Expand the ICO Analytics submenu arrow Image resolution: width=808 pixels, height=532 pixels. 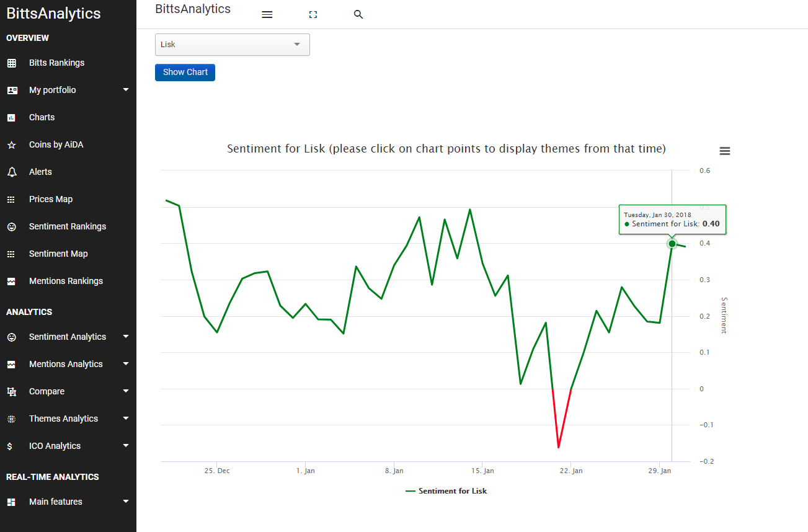point(126,446)
